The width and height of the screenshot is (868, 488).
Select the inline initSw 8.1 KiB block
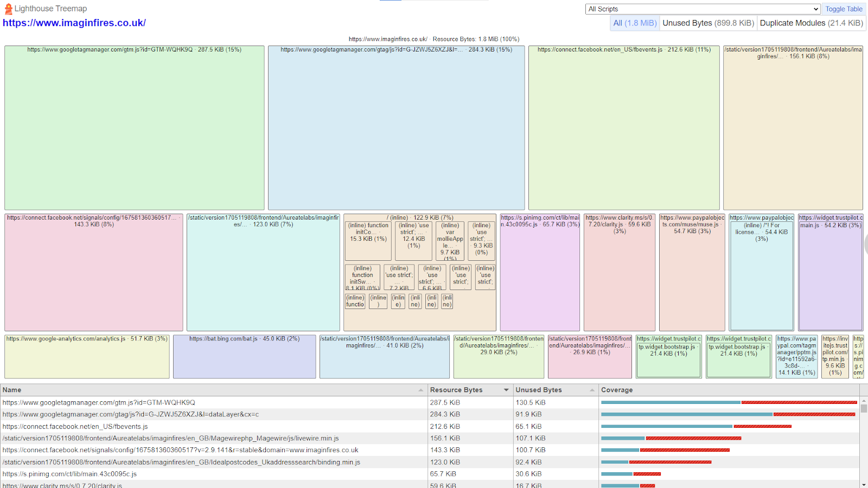click(362, 277)
